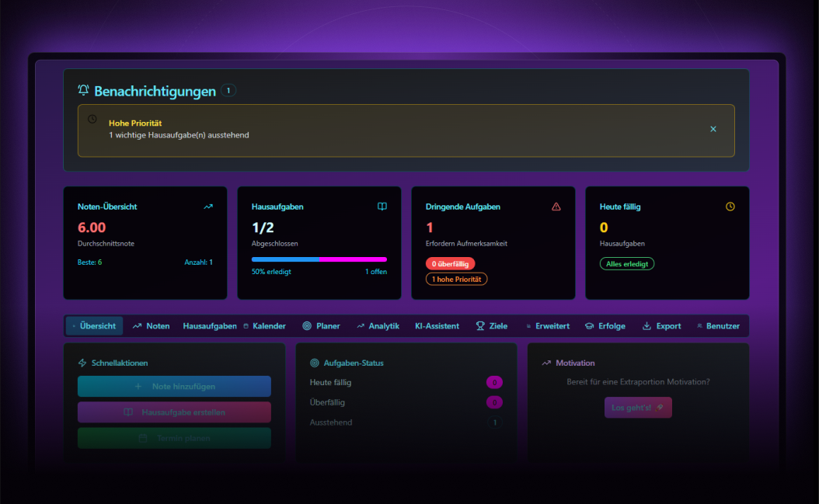
Task: Click the Los geht's! motivation button
Action: 638,407
